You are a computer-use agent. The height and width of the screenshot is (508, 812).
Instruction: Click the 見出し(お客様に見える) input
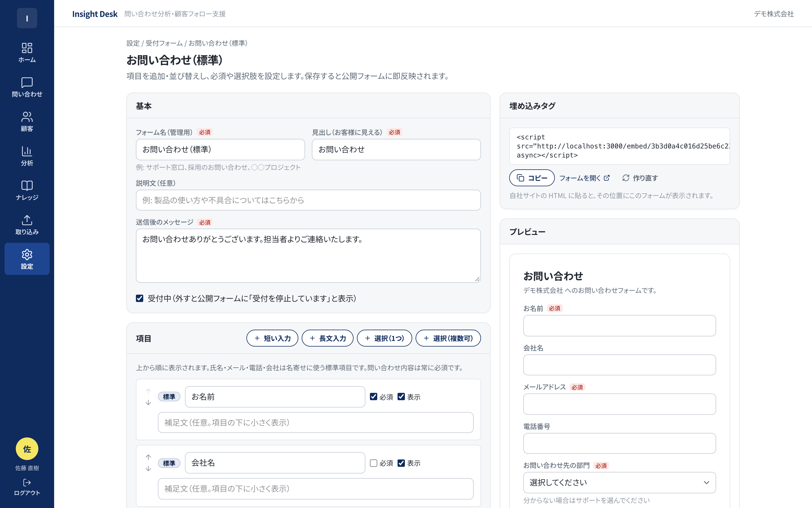396,150
